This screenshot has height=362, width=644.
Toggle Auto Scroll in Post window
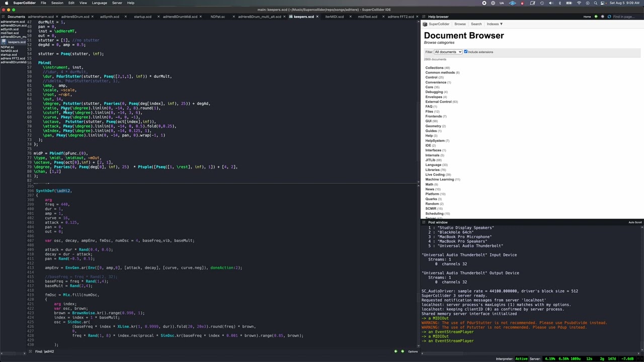point(635,222)
